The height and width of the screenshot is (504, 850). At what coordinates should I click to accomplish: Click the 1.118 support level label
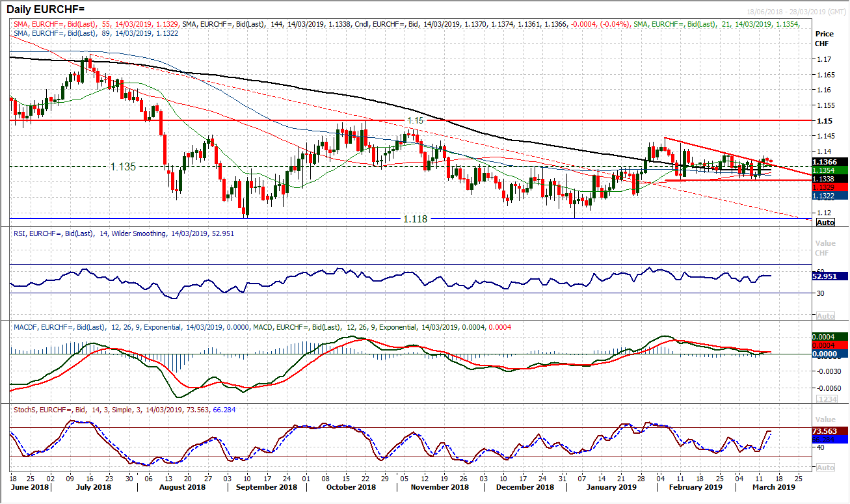415,219
